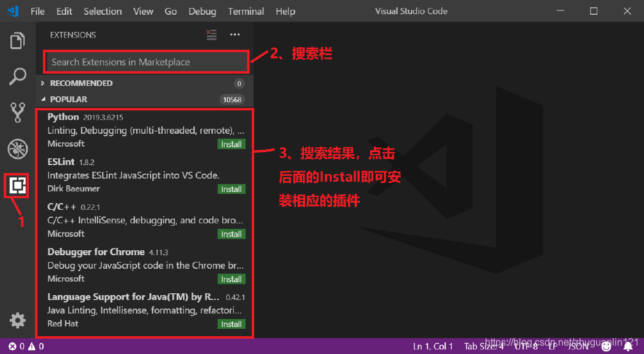The image size is (644, 354).
Task: Click the feedback smiley in the status bar
Action: tap(606, 346)
